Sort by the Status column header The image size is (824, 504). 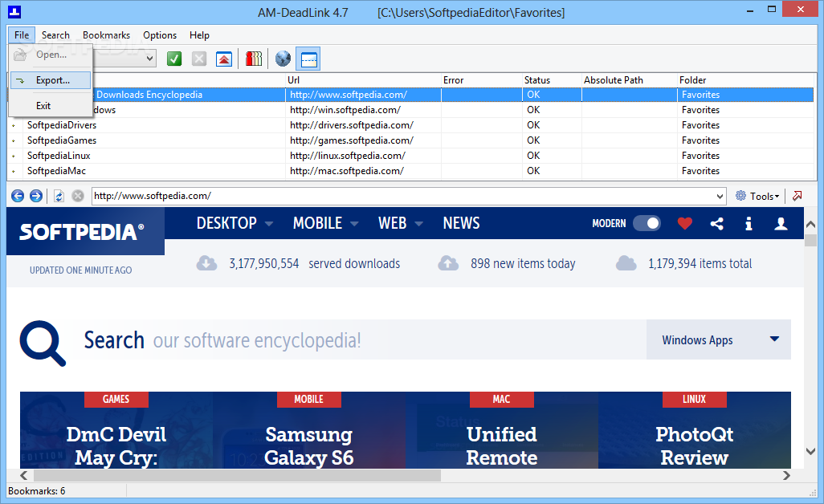tap(552, 79)
